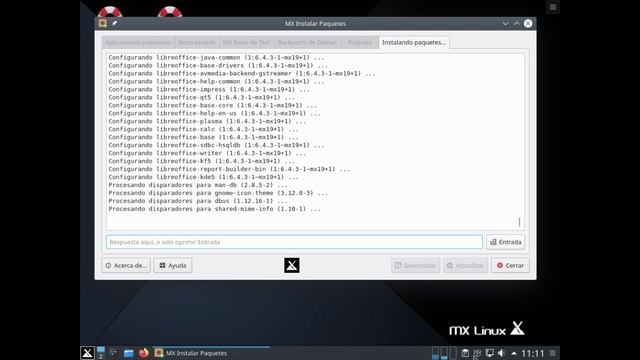
Task: Click the libreoffice-plasma output line
Action: pyautogui.click(x=207, y=121)
